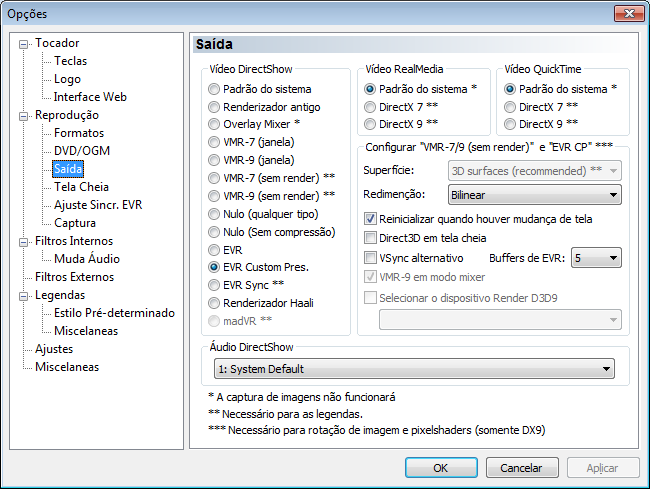Select EVR Custom Pres. renderer
650x489 pixels.
(x=214, y=267)
